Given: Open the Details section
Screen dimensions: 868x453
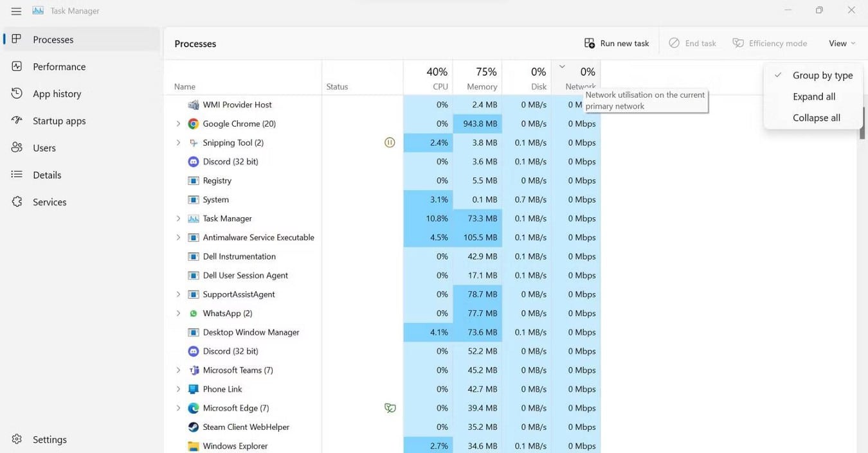Looking at the screenshot, I should [47, 174].
